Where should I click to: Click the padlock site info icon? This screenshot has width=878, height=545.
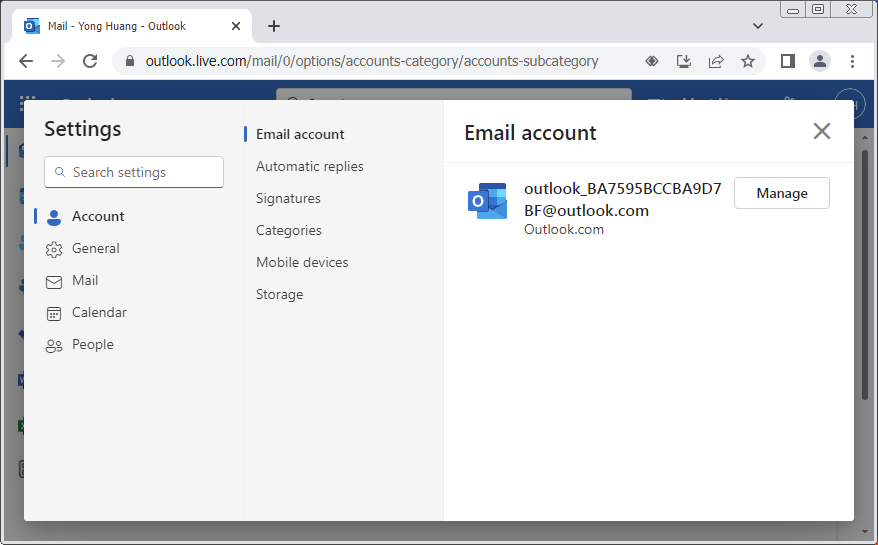(x=129, y=61)
